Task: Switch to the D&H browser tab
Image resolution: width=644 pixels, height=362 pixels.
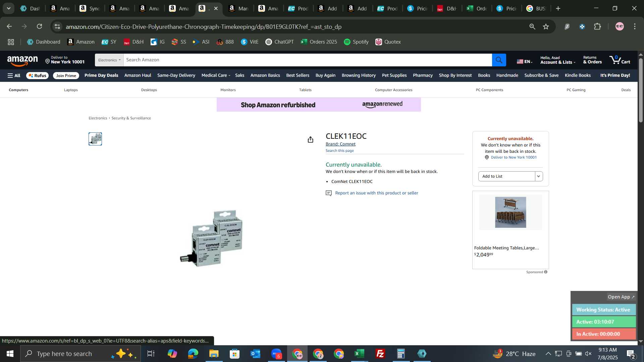Action: pyautogui.click(x=447, y=8)
